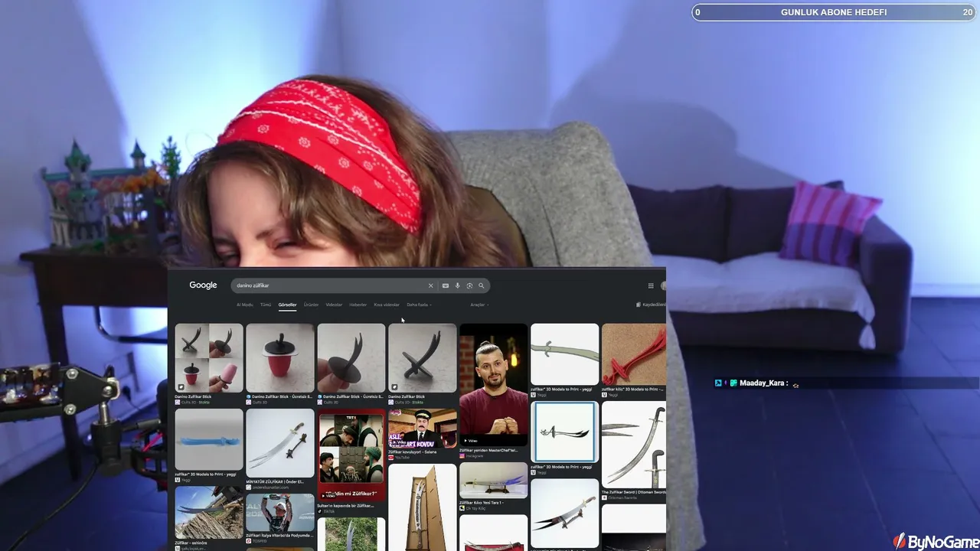Open 'Zülfikar yeniden MasterChef'te' result title
The width and height of the screenshot is (980, 551).
point(488,450)
